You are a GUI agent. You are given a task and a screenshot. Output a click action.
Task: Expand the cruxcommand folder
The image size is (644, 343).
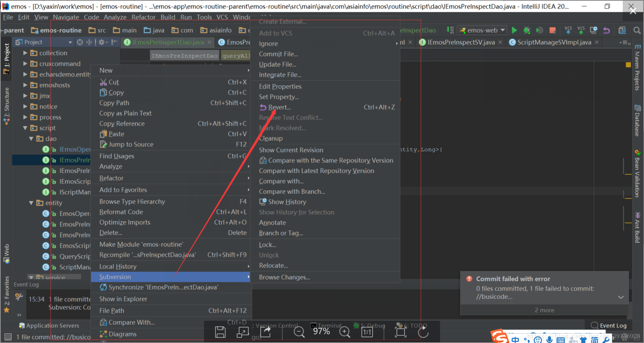pos(25,64)
